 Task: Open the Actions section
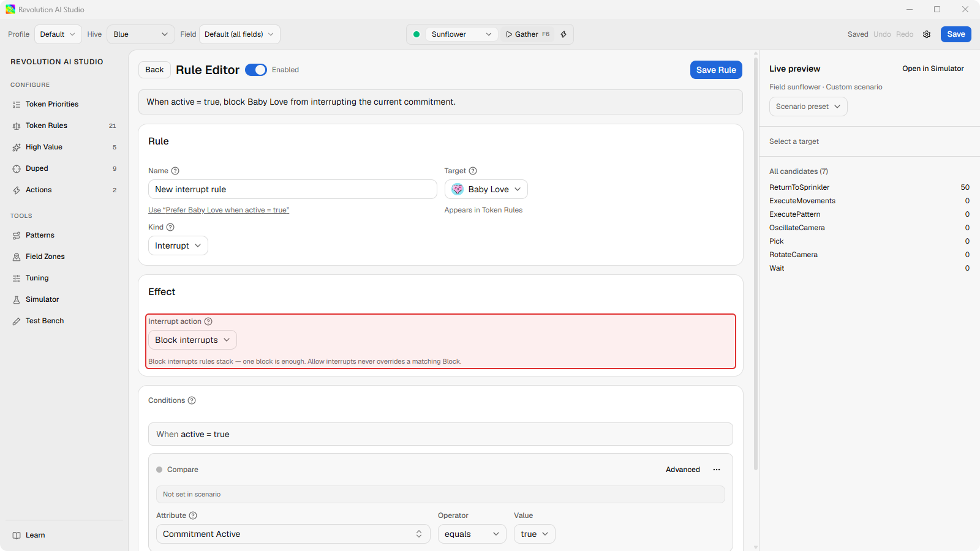click(x=64, y=190)
